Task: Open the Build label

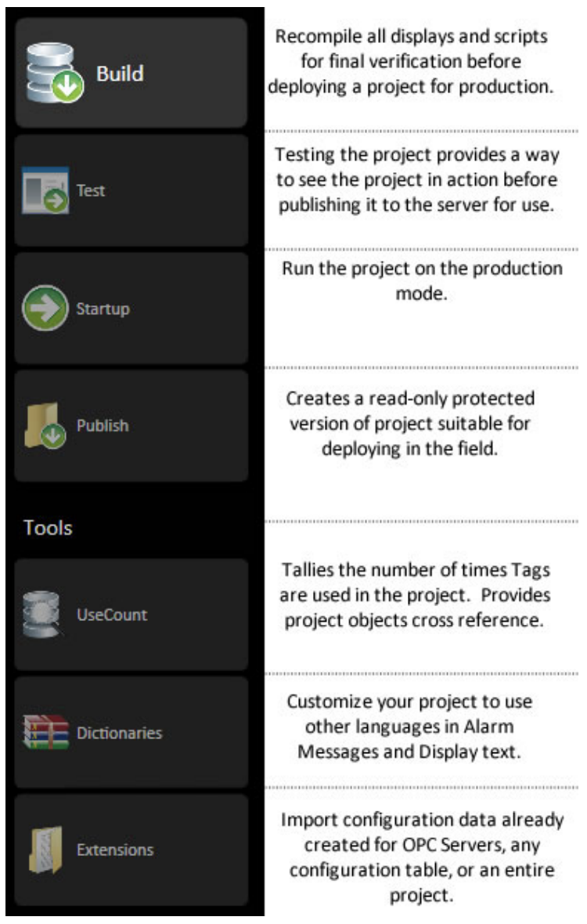Action: coord(120,74)
